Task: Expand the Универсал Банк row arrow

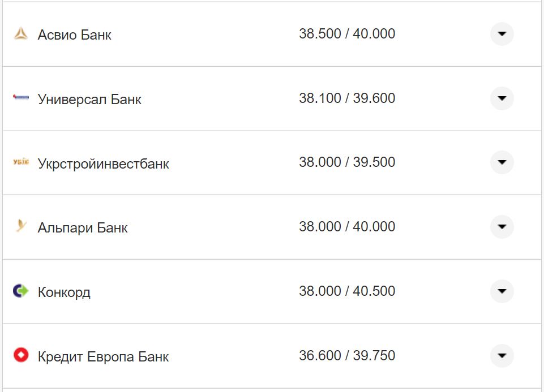Action: [502, 98]
